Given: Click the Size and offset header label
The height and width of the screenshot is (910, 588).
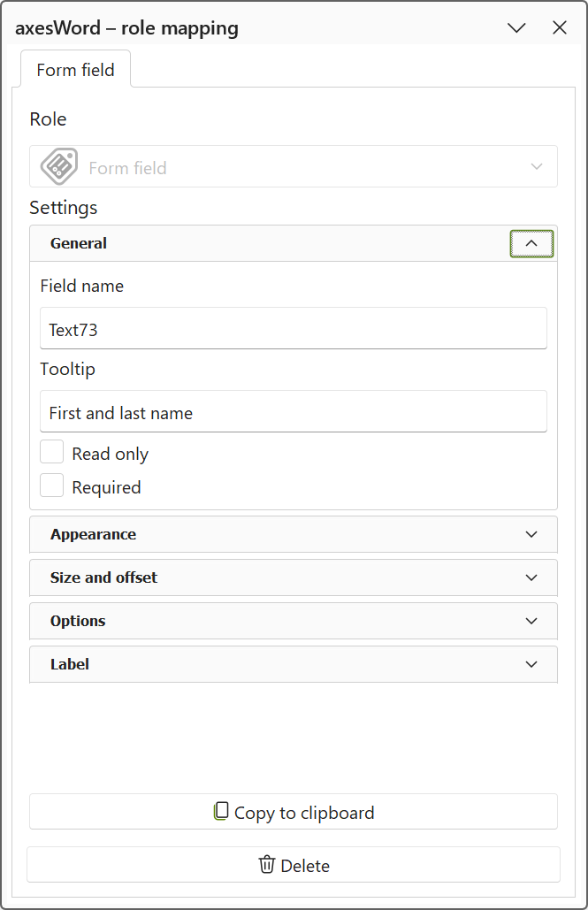Looking at the screenshot, I should (104, 577).
